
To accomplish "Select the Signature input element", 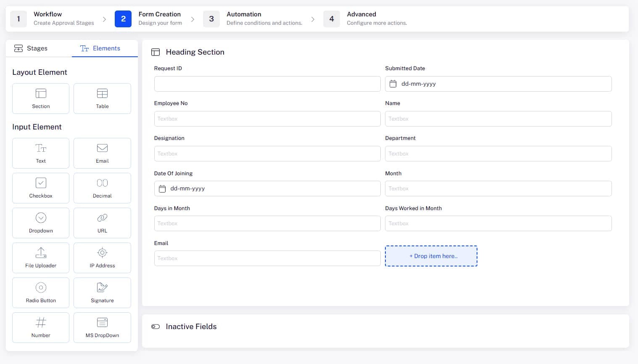I will [102, 293].
